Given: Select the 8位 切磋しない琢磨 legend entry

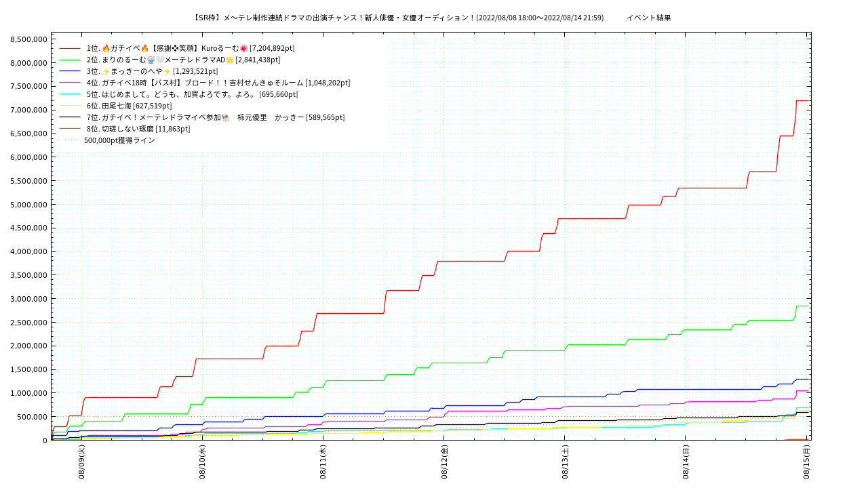Looking at the screenshot, I should point(138,129).
